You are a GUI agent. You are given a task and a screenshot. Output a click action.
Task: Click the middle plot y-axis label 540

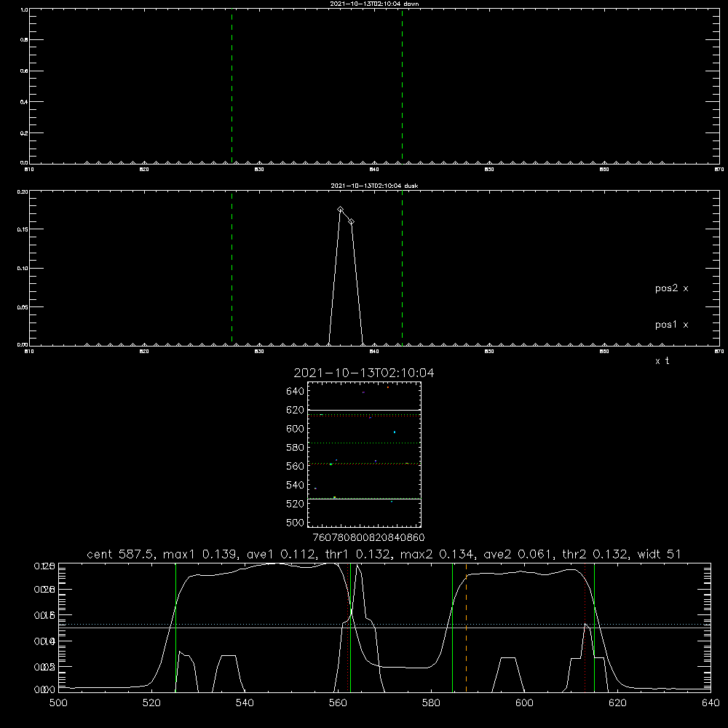tap(295, 485)
